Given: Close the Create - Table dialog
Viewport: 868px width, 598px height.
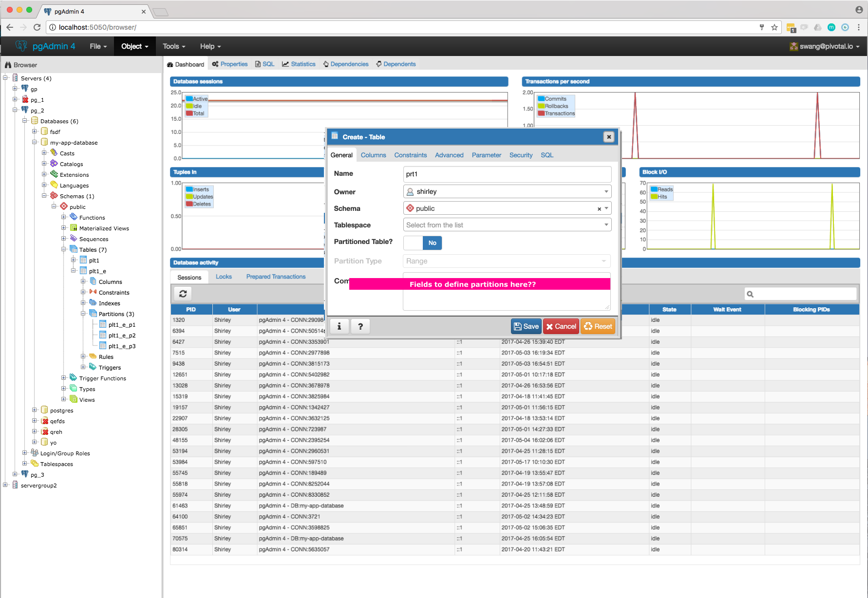Looking at the screenshot, I should pos(608,137).
